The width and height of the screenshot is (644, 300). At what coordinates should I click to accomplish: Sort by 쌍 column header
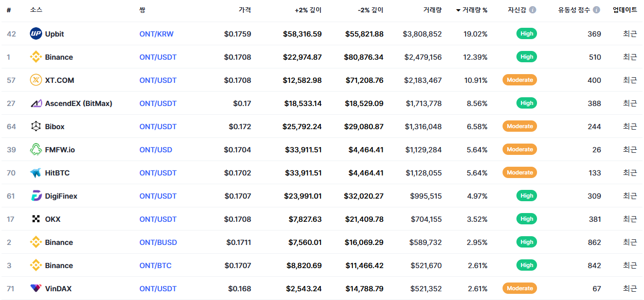(x=142, y=10)
